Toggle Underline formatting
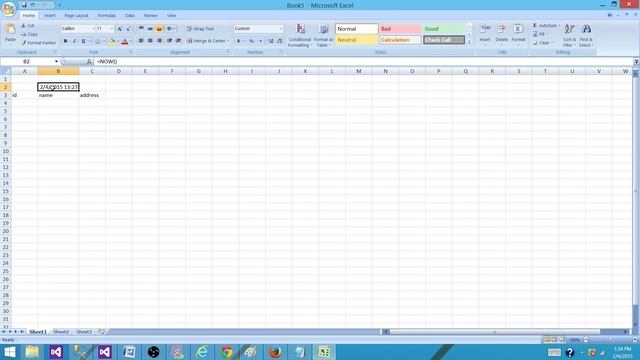The height and width of the screenshot is (360, 640). point(83,41)
